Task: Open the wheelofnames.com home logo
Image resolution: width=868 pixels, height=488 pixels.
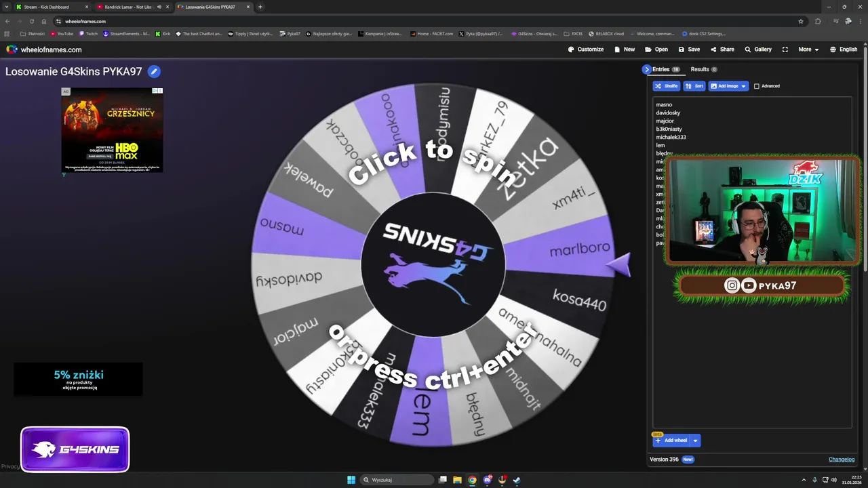Action: tap(44, 49)
